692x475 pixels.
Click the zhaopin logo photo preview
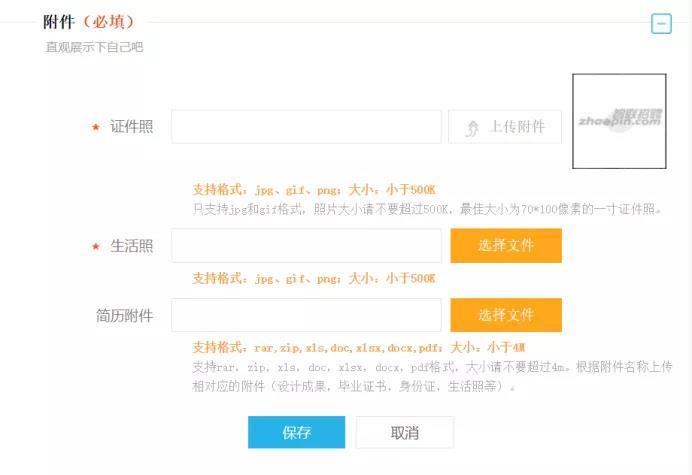point(619,121)
